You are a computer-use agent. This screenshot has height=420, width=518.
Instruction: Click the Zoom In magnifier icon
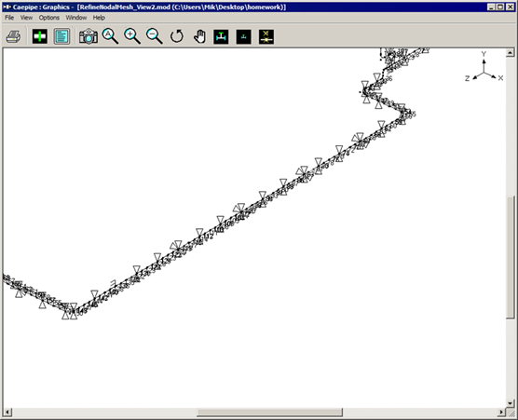pyautogui.click(x=132, y=36)
